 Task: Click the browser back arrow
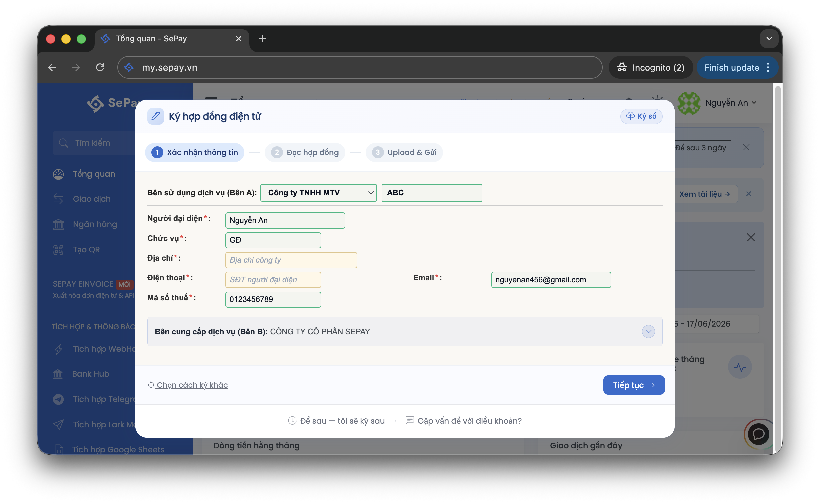point(52,68)
